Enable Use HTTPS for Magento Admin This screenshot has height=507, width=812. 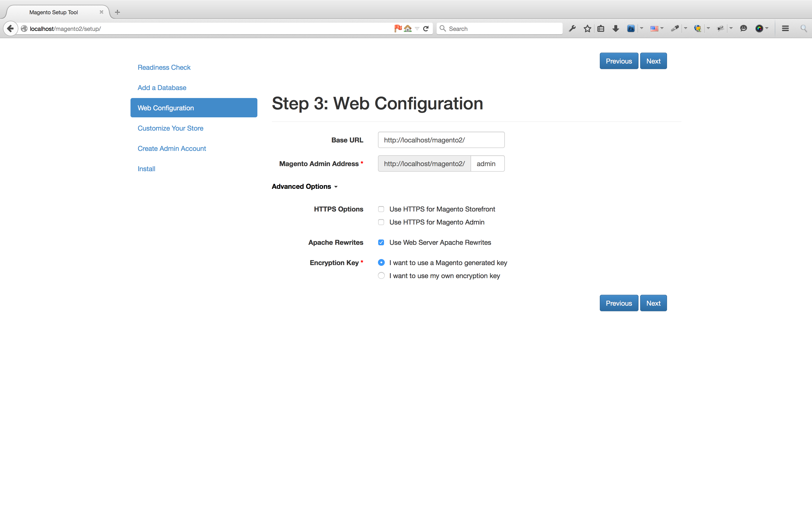(381, 222)
